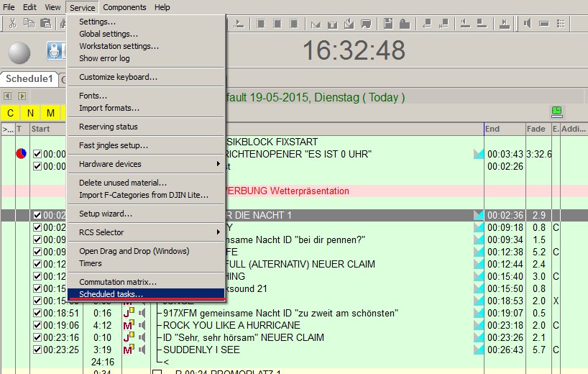The image size is (588, 374).
Task: Click the list view toolbar icon
Action: click(561, 24)
